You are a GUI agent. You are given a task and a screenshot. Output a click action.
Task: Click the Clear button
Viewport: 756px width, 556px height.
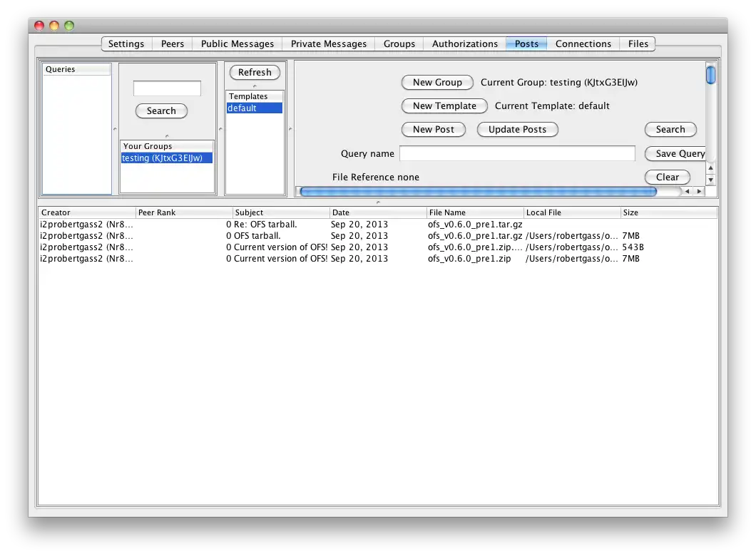click(668, 177)
